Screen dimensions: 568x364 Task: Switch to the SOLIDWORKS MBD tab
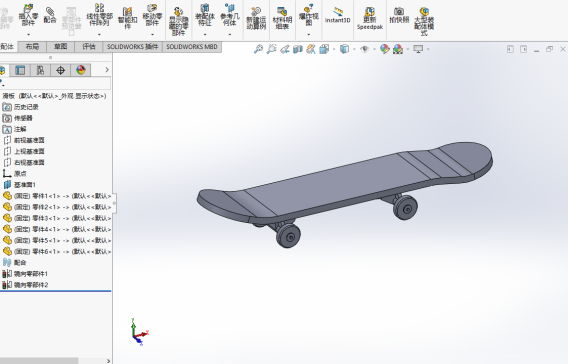[x=192, y=47]
